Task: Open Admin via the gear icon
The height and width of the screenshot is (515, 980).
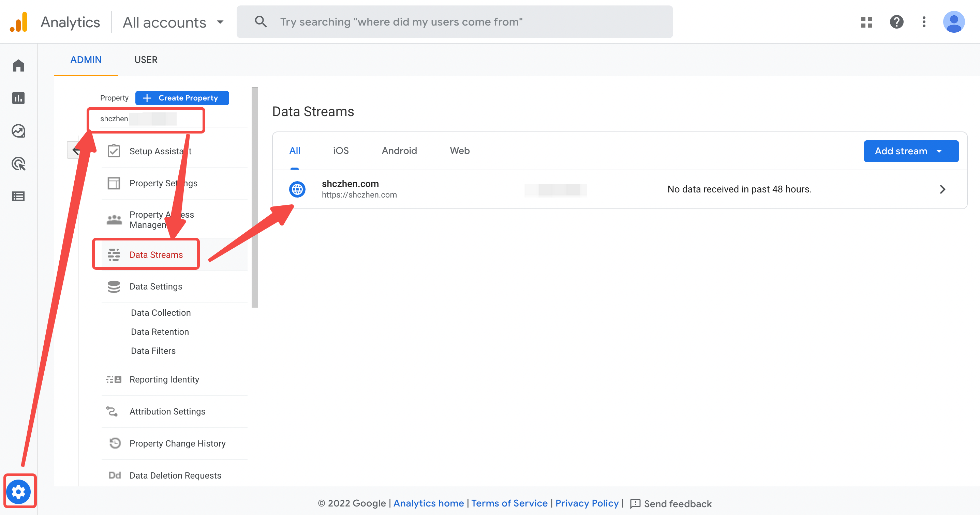Action: pos(18,491)
